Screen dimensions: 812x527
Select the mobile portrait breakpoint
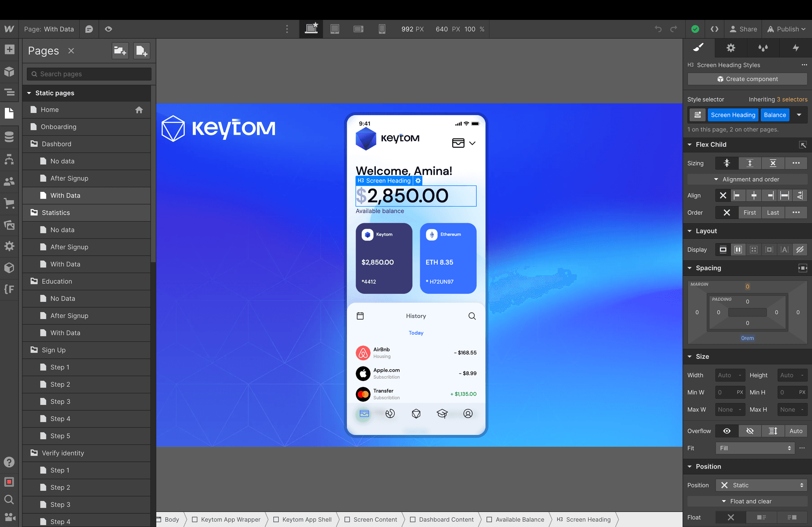click(382, 29)
